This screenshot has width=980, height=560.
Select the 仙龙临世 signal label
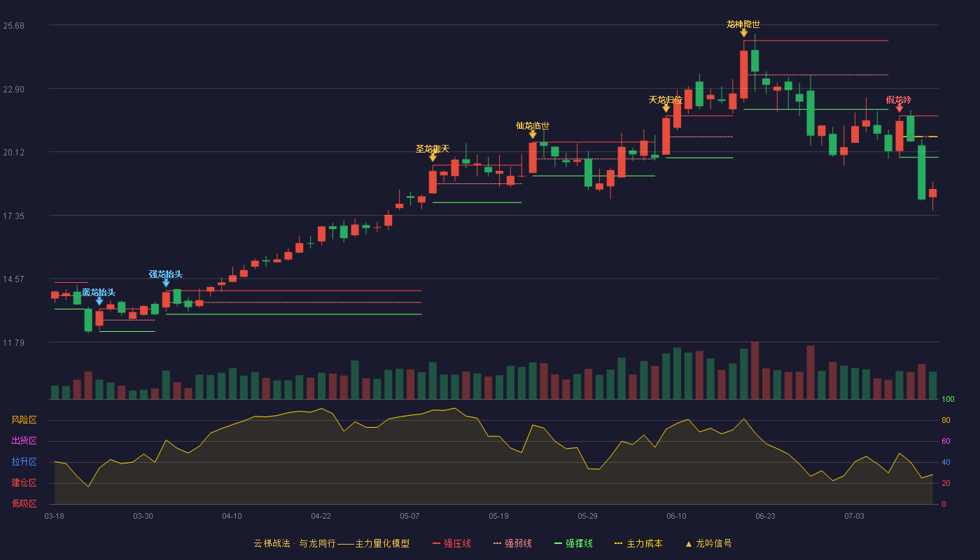click(x=533, y=125)
